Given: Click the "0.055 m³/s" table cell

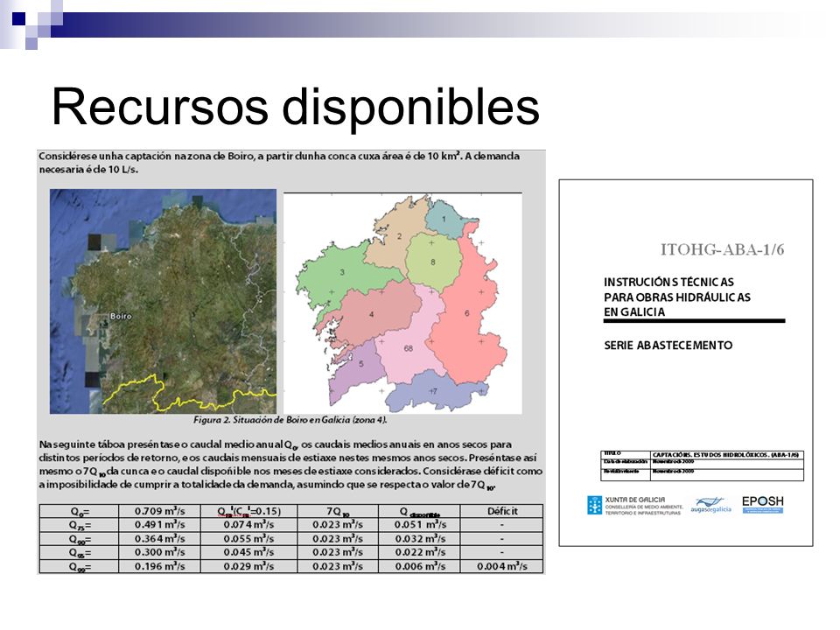Looking at the screenshot, I should click(248, 539).
